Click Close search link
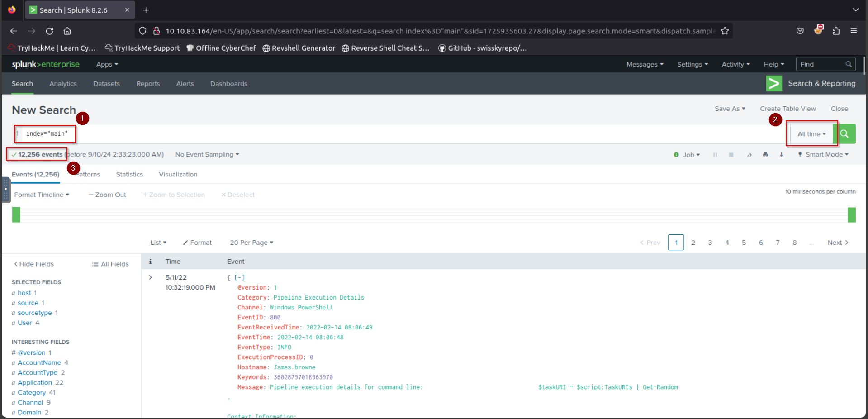The height and width of the screenshot is (419, 868). pos(840,109)
